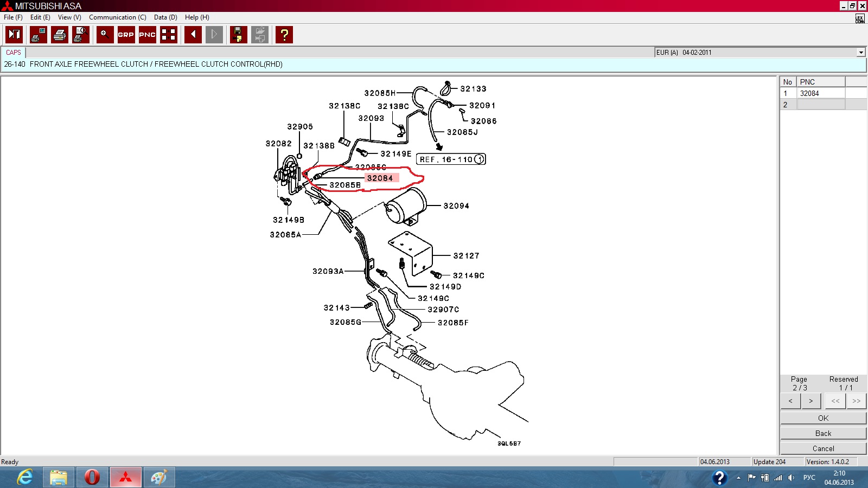
Task: Go to previous page with < button
Action: tap(790, 401)
